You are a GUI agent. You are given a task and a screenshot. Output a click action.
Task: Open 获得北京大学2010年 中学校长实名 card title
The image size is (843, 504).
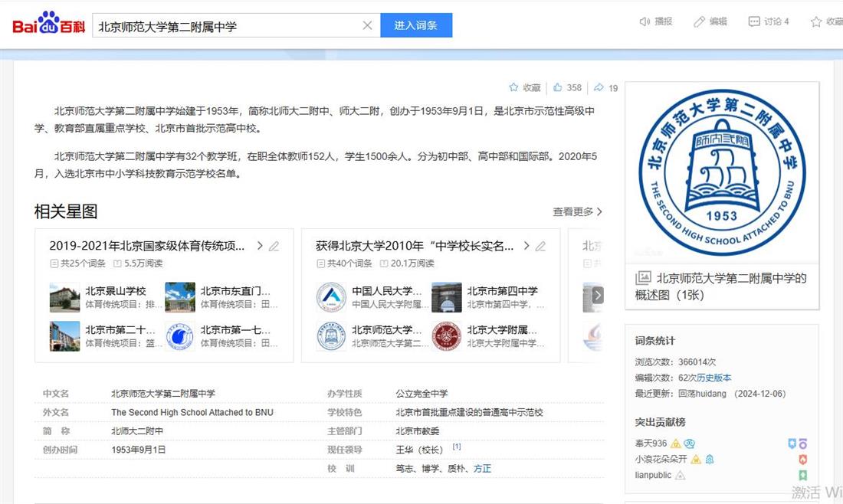point(415,246)
